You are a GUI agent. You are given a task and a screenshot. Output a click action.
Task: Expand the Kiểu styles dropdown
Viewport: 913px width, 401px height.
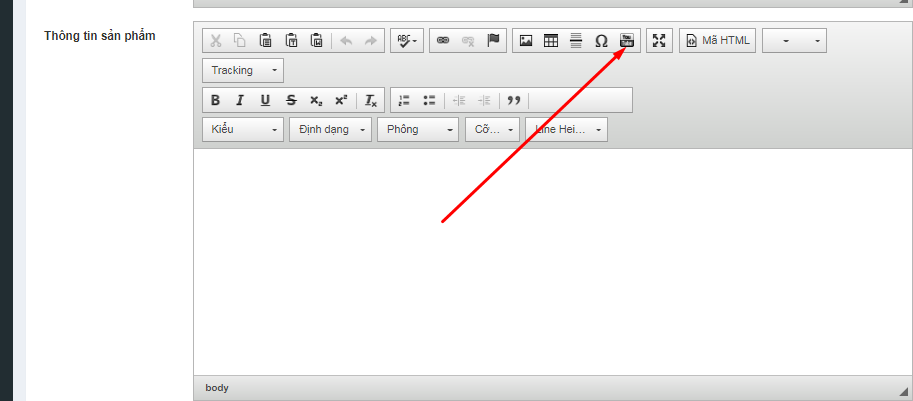tap(243, 130)
